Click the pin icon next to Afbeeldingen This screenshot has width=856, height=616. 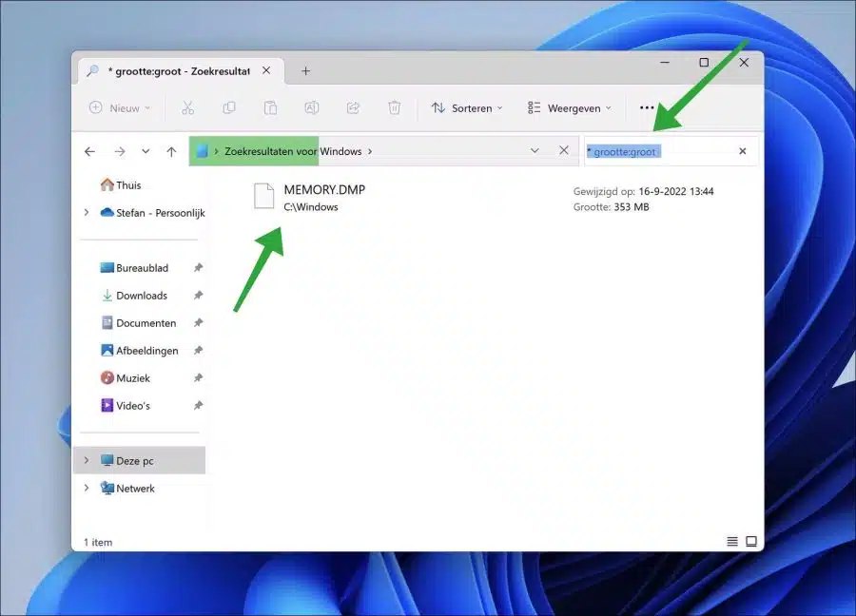point(198,350)
